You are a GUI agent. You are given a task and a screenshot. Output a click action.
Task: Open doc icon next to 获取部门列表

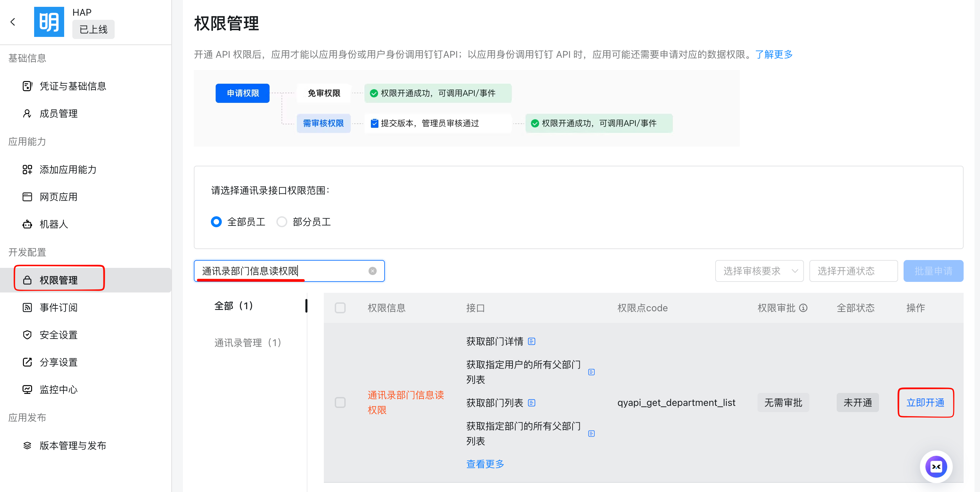click(x=532, y=402)
